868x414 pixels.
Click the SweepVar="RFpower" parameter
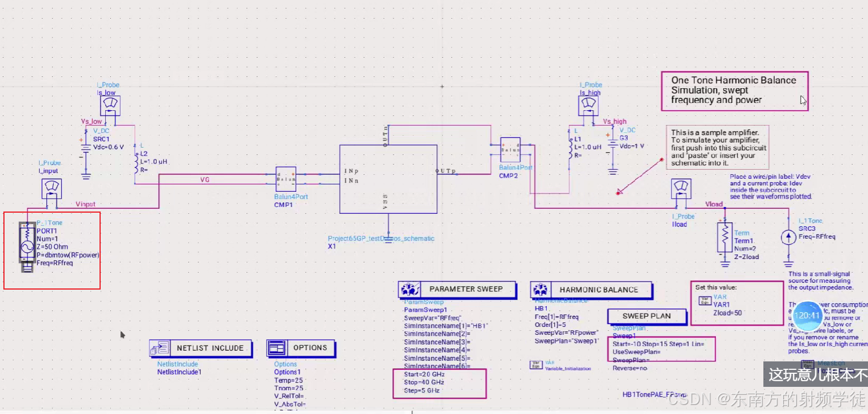pos(566,333)
